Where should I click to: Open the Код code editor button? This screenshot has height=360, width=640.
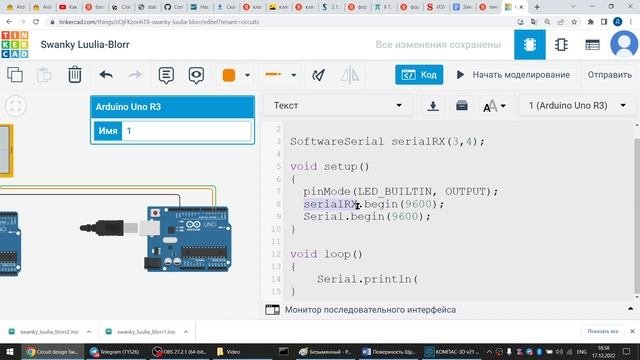419,75
